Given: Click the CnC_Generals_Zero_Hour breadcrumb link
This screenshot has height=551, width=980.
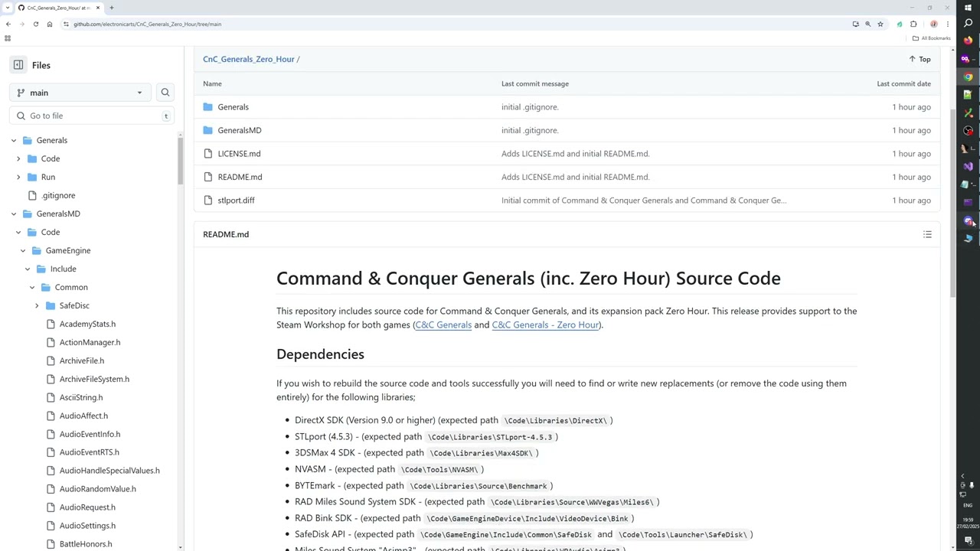Looking at the screenshot, I should (x=248, y=59).
